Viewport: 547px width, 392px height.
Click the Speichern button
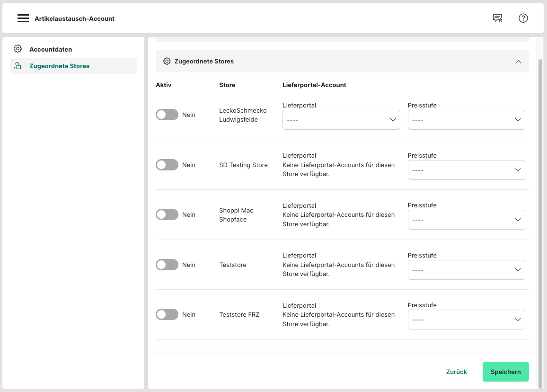click(x=505, y=372)
